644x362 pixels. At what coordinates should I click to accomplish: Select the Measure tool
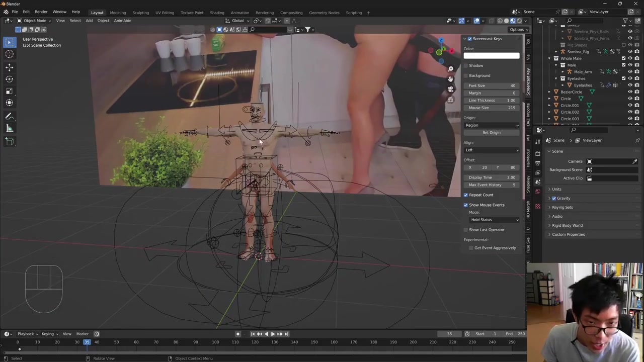tap(9, 129)
